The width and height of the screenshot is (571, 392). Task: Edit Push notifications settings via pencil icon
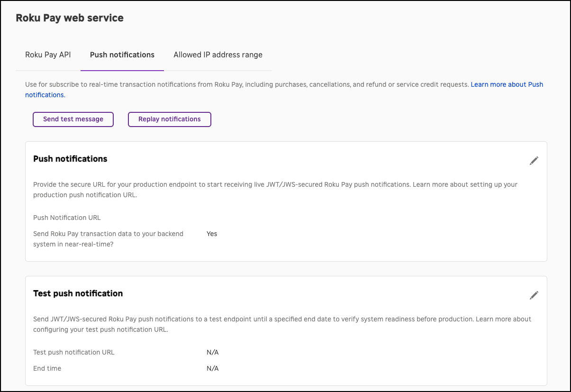pyautogui.click(x=534, y=161)
